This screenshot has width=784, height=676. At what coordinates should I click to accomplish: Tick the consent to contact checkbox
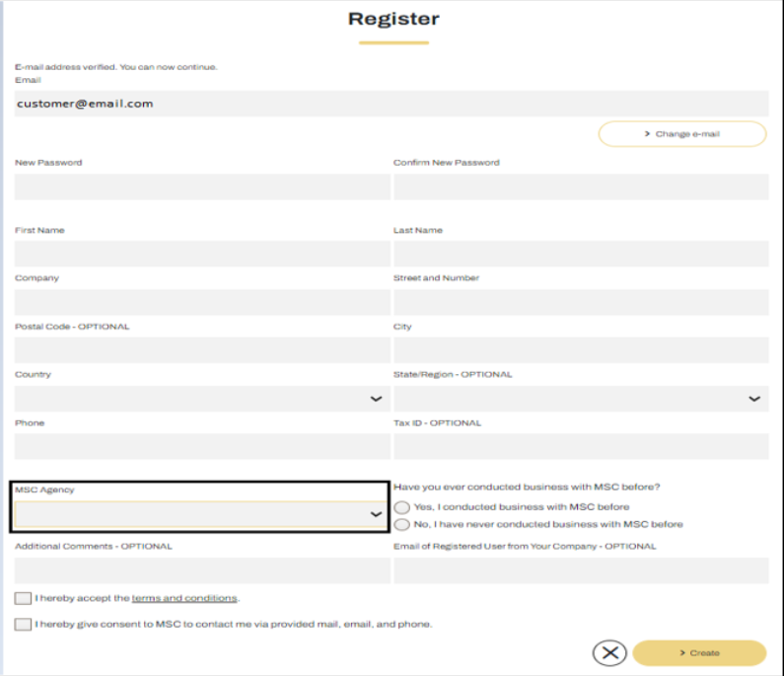click(23, 624)
